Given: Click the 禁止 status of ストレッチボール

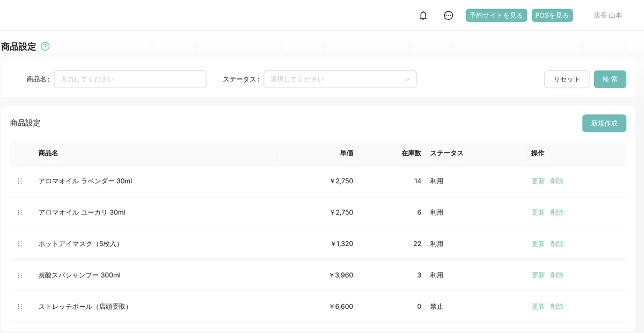Looking at the screenshot, I should tap(437, 307).
